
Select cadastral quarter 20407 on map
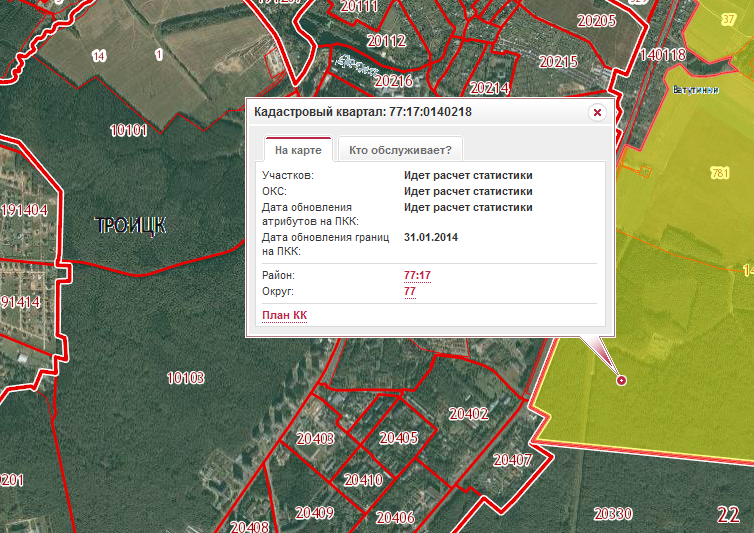point(513,460)
